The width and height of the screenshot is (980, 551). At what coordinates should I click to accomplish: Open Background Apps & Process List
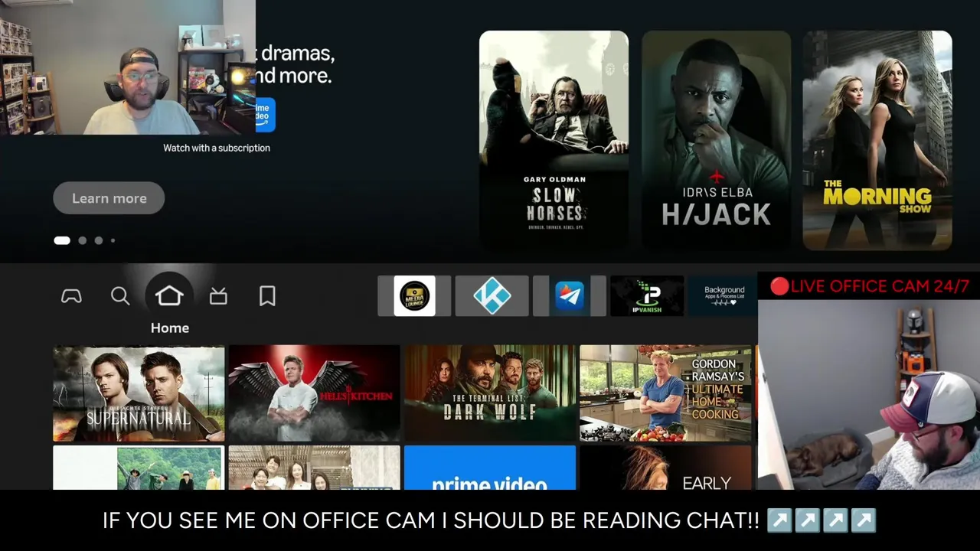tap(724, 296)
